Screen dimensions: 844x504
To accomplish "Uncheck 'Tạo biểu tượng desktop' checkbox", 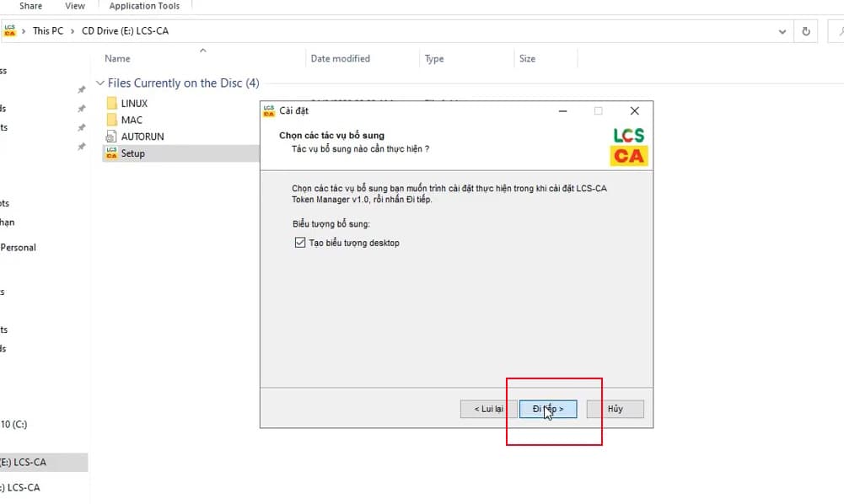I will click(300, 243).
